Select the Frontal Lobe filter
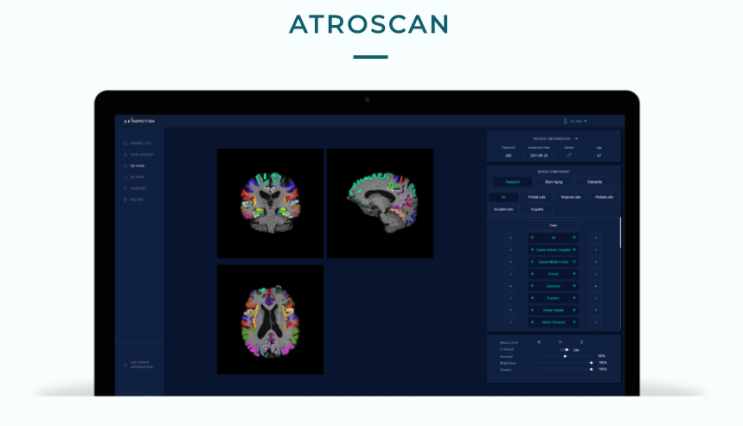743x426 pixels. click(537, 197)
